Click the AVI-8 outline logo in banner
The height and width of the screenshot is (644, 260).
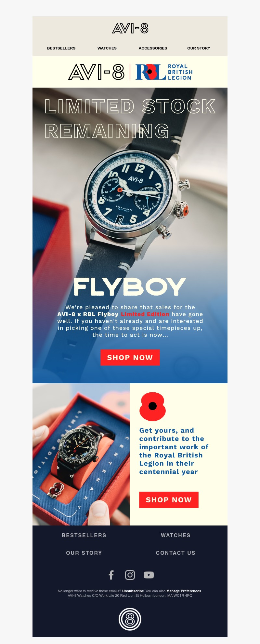96,72
